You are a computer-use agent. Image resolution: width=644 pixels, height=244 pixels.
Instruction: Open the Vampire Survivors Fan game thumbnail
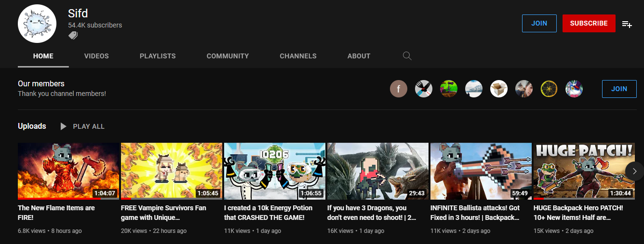[172, 171]
